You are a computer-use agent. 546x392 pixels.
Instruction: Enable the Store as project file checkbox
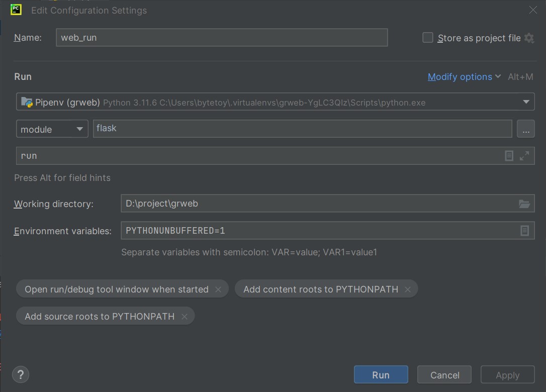428,38
